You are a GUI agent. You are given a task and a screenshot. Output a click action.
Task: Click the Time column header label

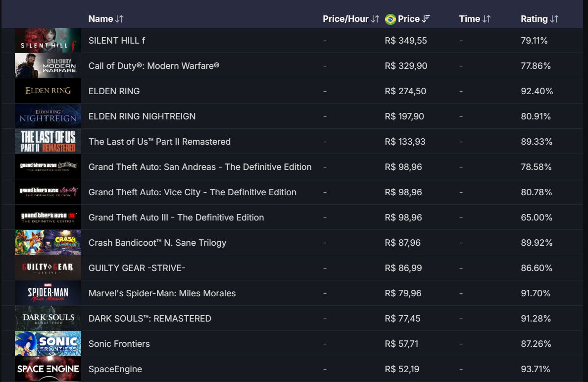coord(470,19)
